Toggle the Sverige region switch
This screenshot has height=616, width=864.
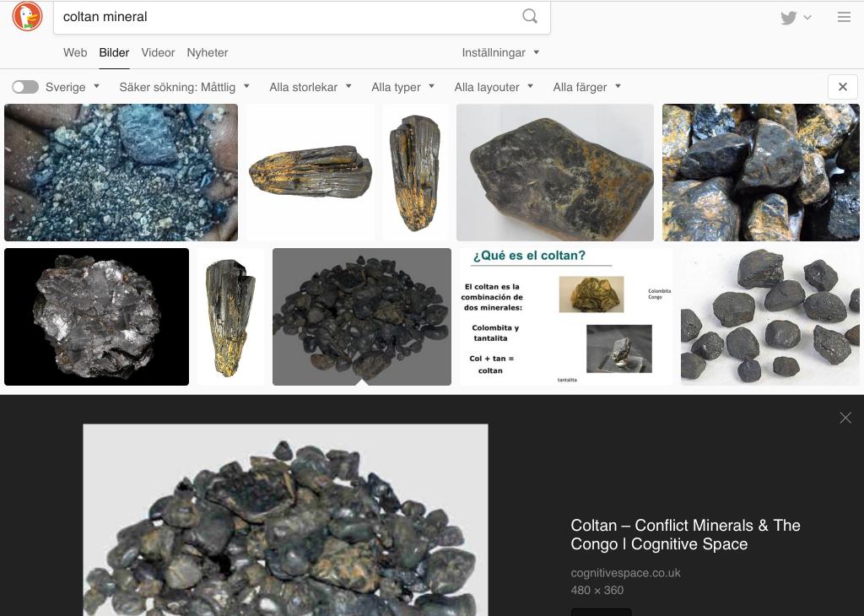point(25,87)
